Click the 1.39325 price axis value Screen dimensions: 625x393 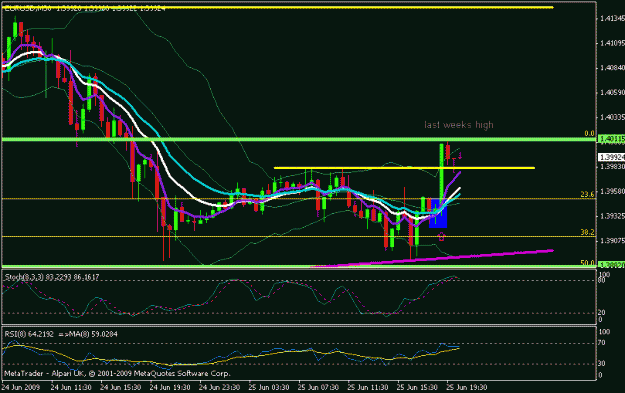pyautogui.click(x=612, y=216)
